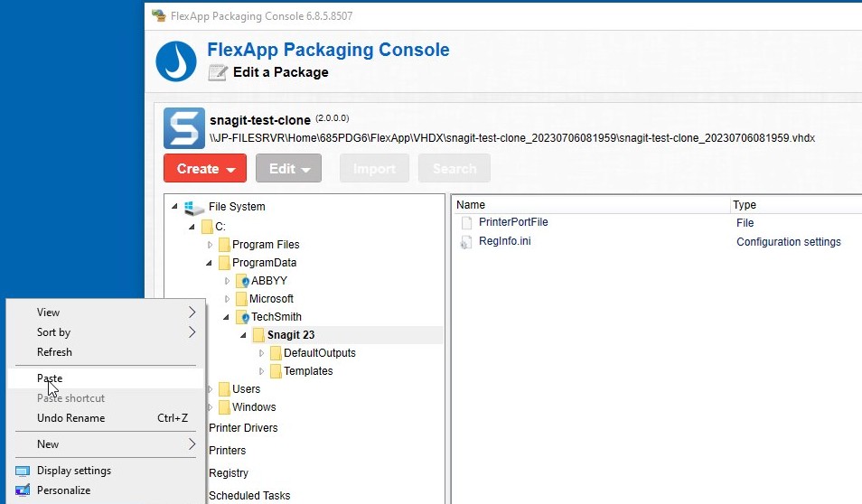Select the RegInfo.ini file icon
This screenshot has height=504, width=862.
pos(466,242)
